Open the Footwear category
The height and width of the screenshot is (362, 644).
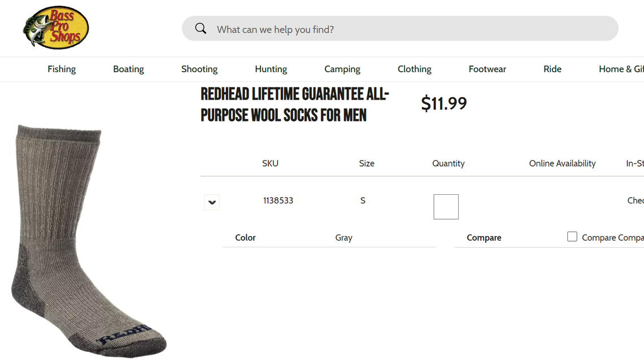point(487,69)
